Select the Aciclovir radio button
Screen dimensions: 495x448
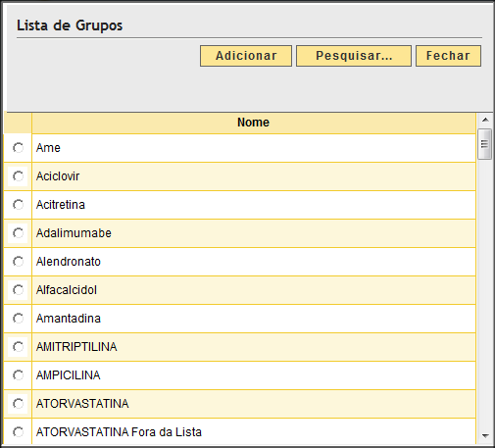[18, 176]
